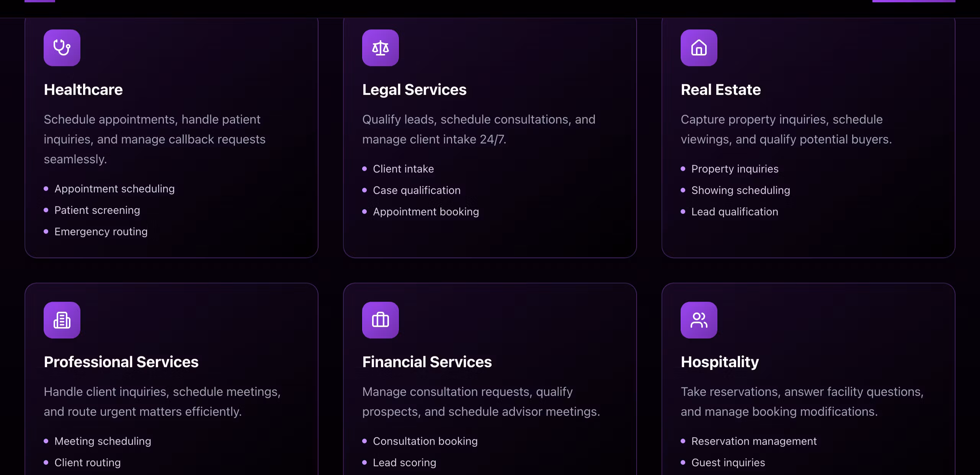
Task: Click the Real Estate house icon
Action: click(x=699, y=48)
